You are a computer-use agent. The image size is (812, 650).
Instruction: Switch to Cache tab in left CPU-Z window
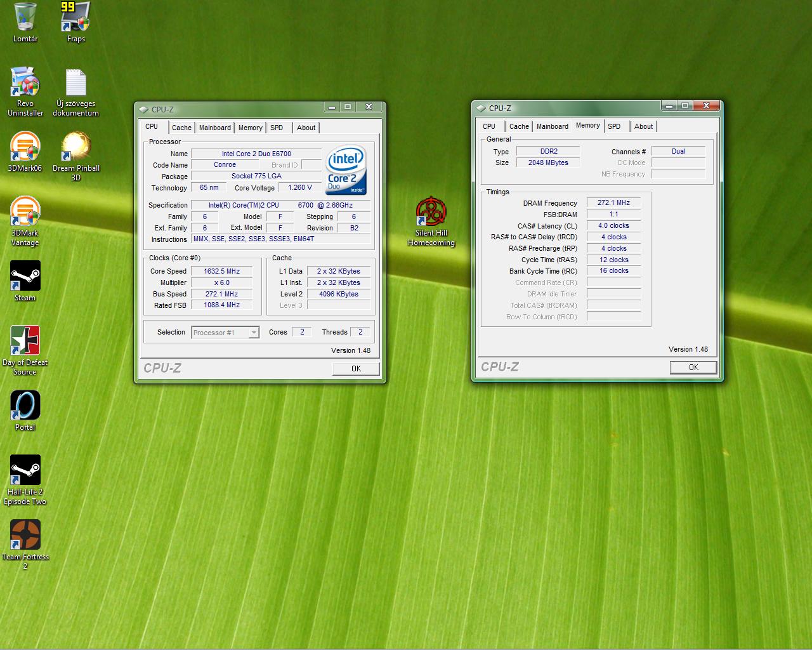181,128
